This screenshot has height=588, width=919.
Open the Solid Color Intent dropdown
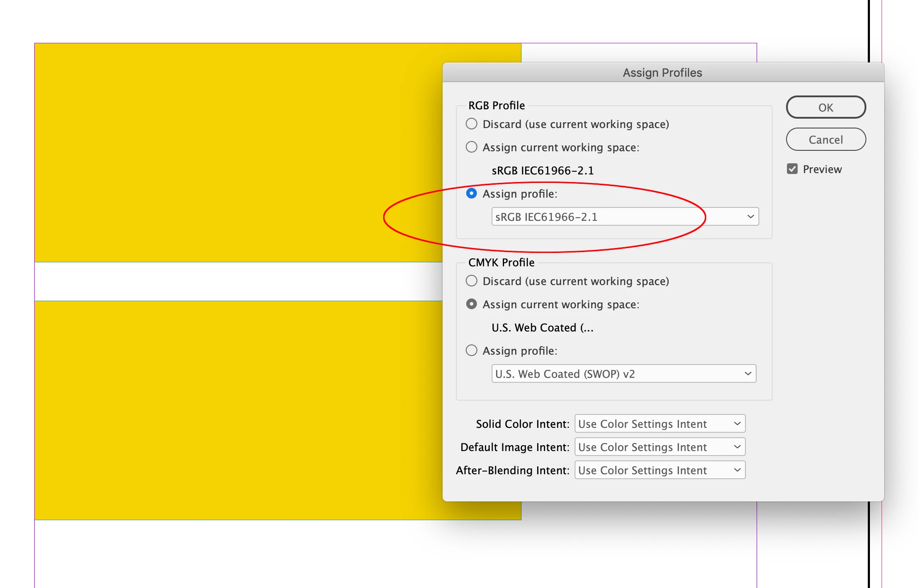(x=660, y=424)
